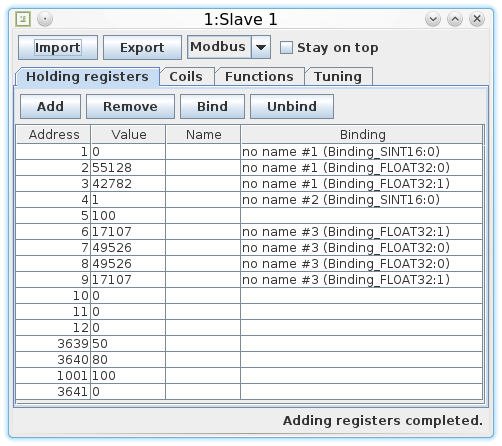Select the value cell 55128 at address 2
Screen dimensions: 502x446
pos(128,168)
